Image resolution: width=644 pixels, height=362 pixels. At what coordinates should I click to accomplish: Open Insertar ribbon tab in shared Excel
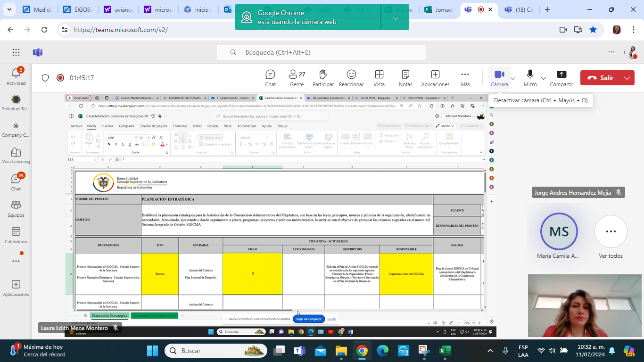click(x=107, y=126)
